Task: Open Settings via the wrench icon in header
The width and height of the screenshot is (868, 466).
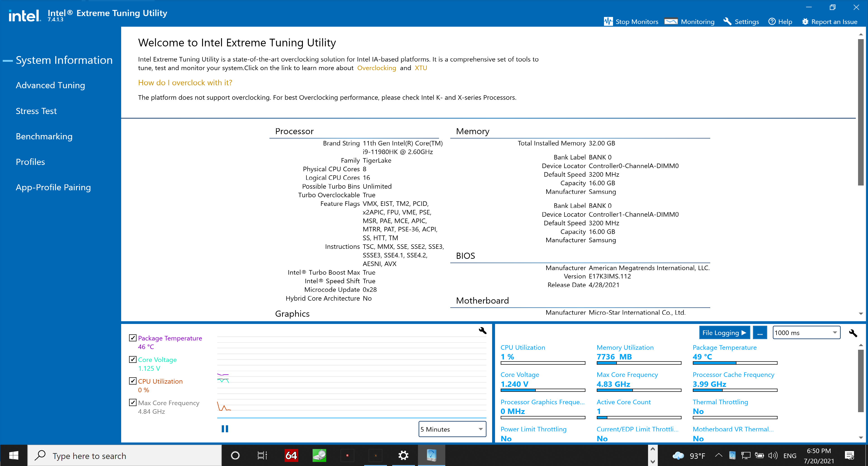Action: 727,21
